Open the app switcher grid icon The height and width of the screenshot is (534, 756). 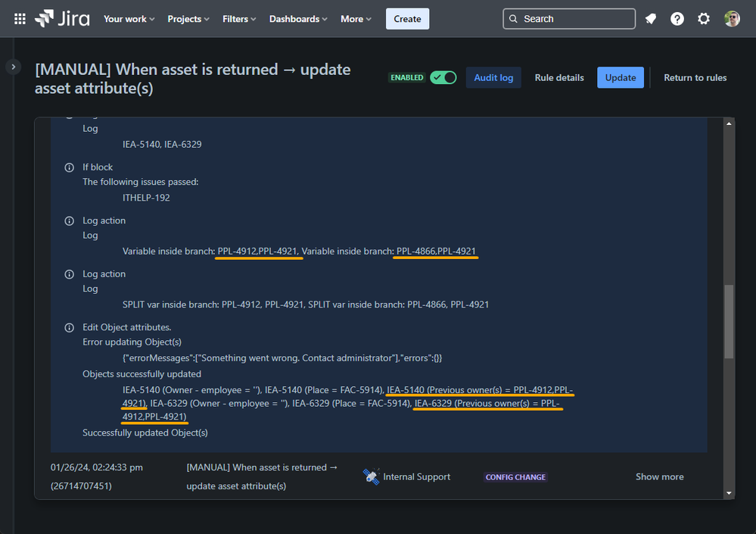(x=20, y=19)
